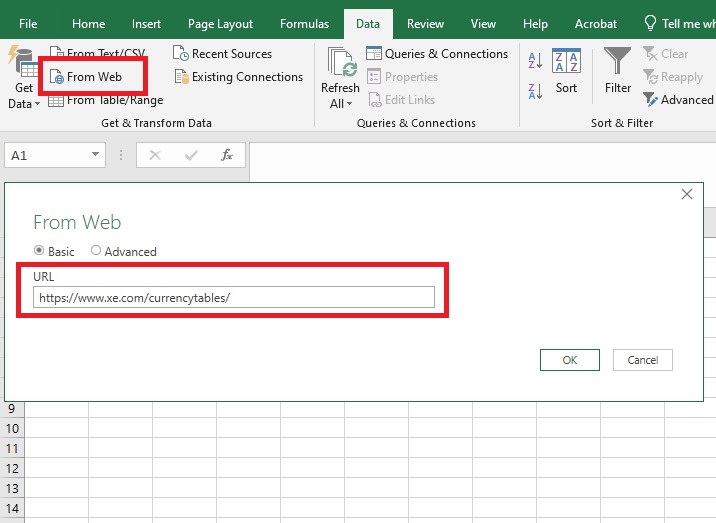
Task: Sort A to Z ascending
Action: click(x=535, y=60)
